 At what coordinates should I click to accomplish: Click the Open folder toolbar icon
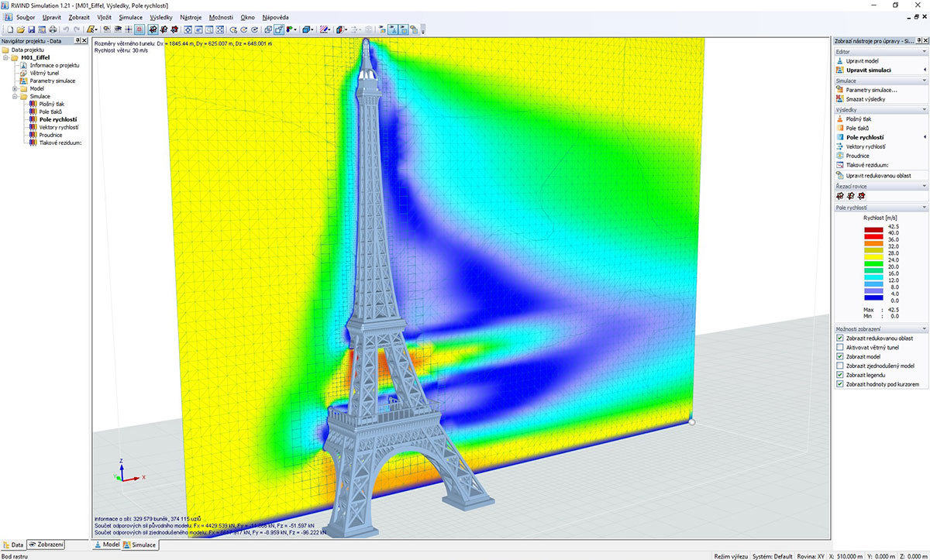pyautogui.click(x=21, y=29)
